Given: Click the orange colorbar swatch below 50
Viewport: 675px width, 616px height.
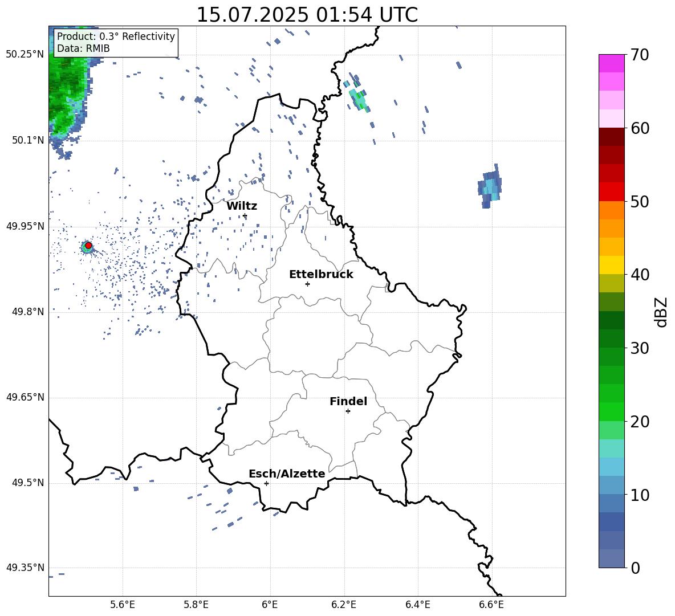Looking at the screenshot, I should [611, 210].
